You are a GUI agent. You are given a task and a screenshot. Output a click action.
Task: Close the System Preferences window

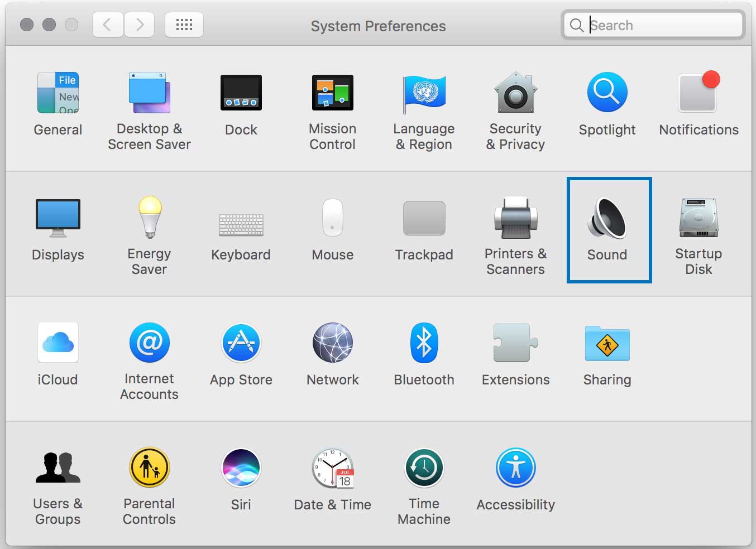(26, 25)
